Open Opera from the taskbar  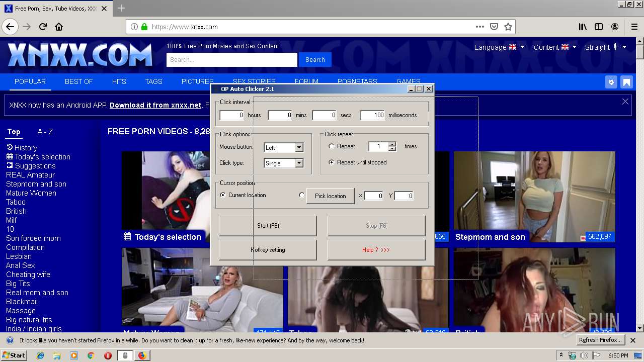click(x=108, y=355)
